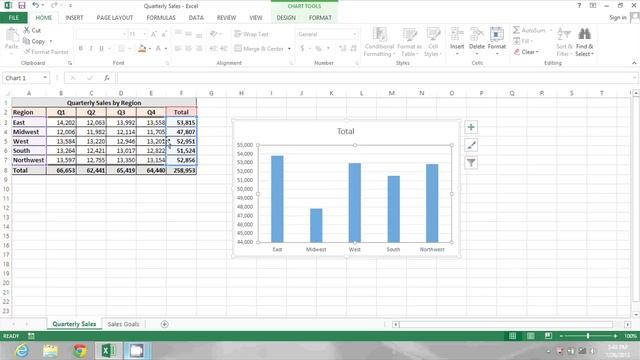Adjust the zoom slider handle

point(588,336)
